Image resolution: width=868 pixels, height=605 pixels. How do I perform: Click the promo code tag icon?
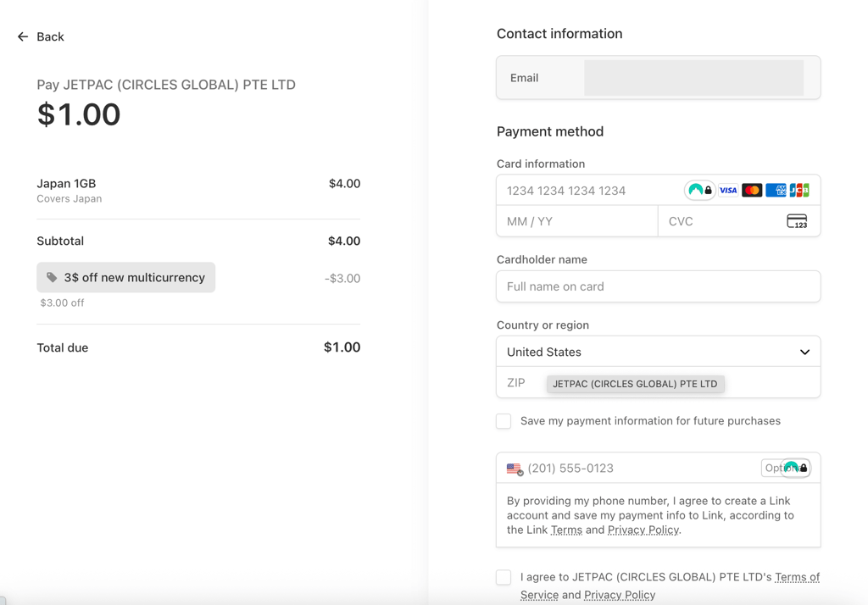(x=52, y=277)
